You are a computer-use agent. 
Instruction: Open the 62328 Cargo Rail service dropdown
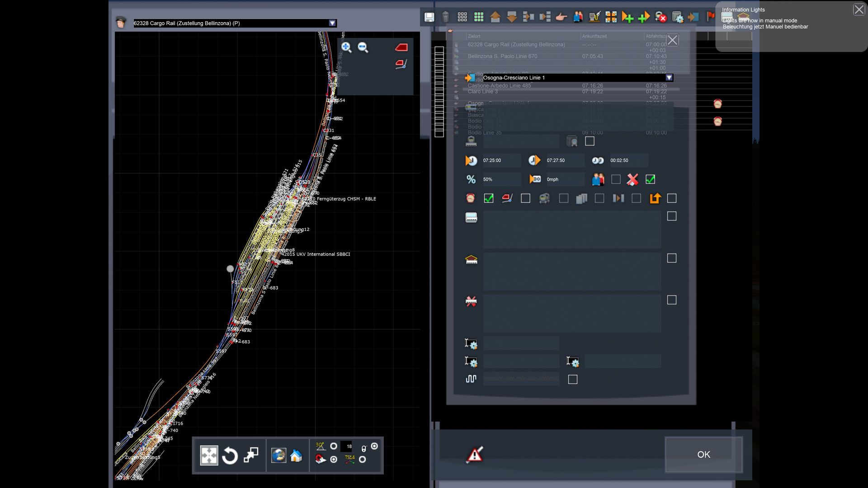tap(332, 23)
